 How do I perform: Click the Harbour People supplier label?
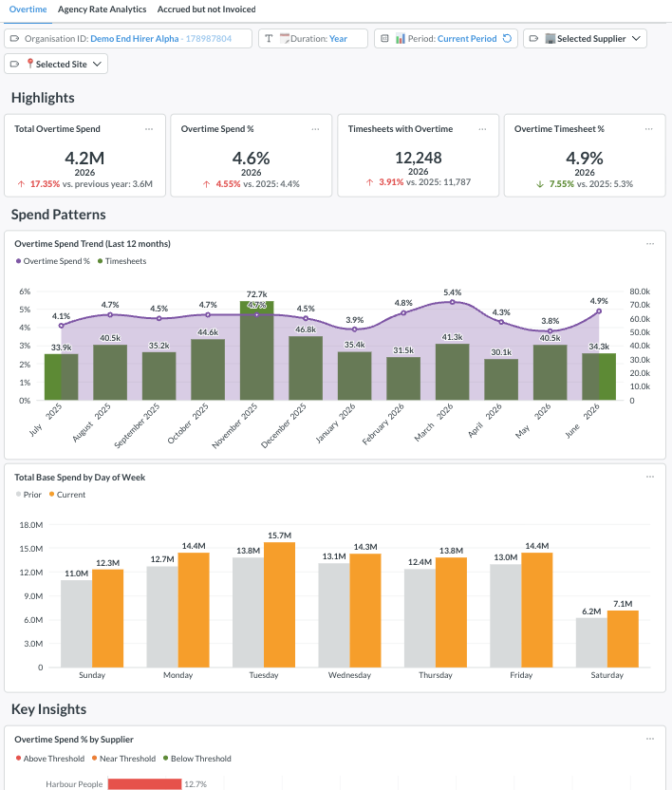pyautogui.click(x=74, y=784)
